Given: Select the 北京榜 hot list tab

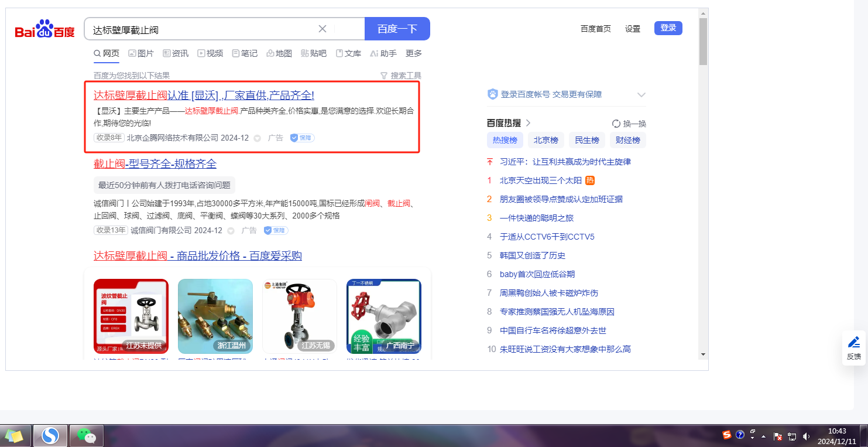Looking at the screenshot, I should (x=545, y=140).
